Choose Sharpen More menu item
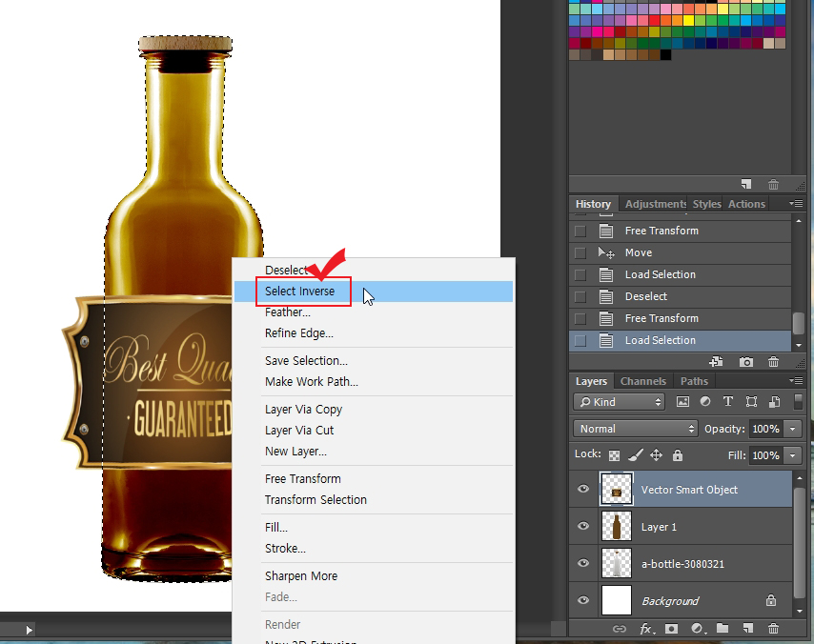This screenshot has width=814, height=644. 301,576
